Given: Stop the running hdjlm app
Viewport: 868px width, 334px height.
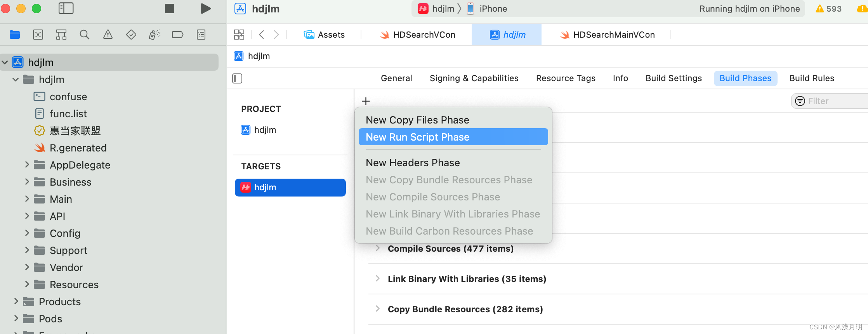Looking at the screenshot, I should (170, 9).
